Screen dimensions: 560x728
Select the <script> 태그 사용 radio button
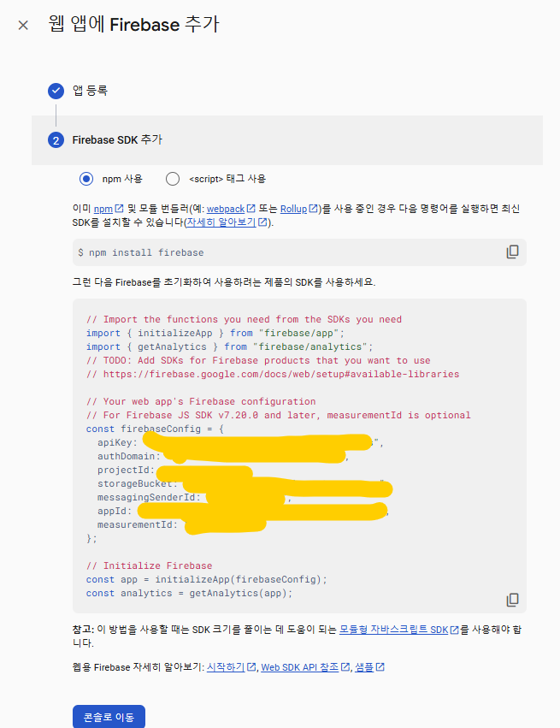tap(173, 179)
